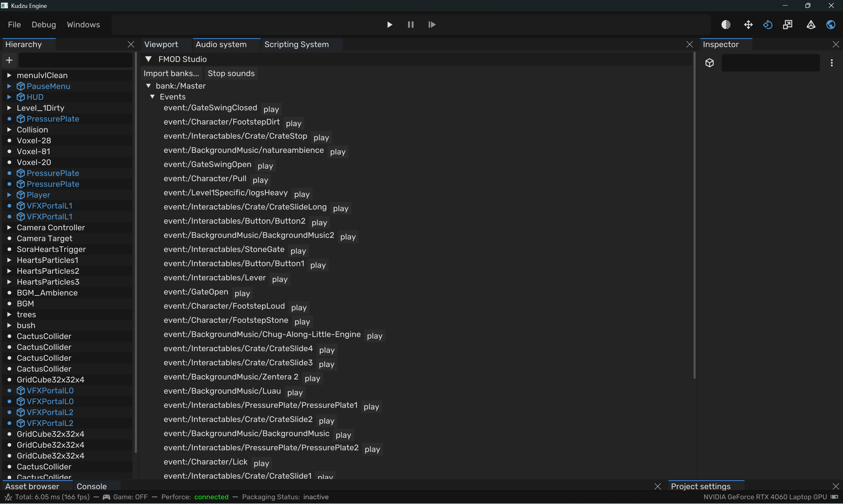Click the gamepad icon in status bar
The image size is (843, 504).
106,497
